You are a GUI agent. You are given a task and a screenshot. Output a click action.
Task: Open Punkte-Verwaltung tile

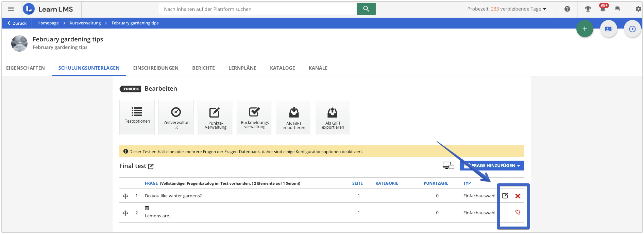pos(215,117)
